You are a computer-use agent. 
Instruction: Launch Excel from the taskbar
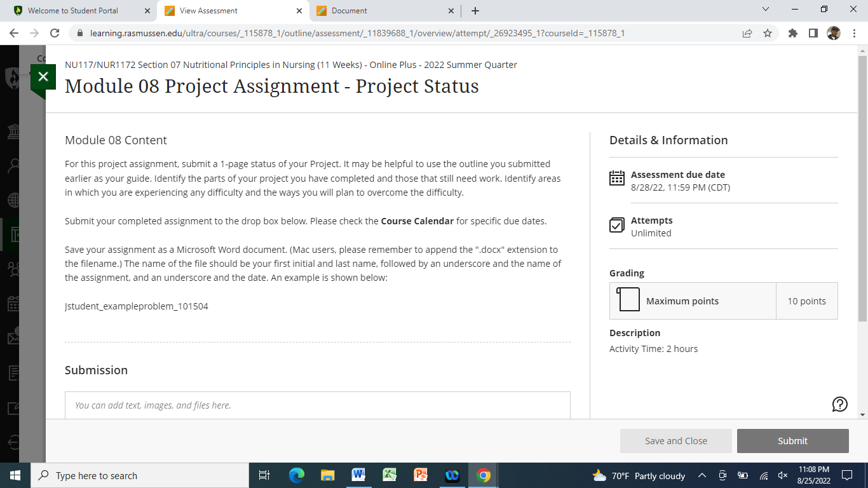[x=390, y=475]
